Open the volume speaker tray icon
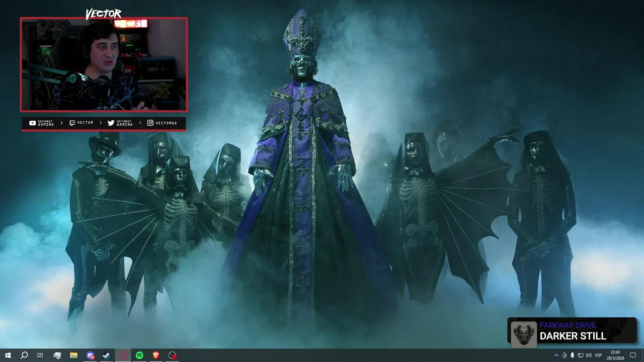 (589, 355)
